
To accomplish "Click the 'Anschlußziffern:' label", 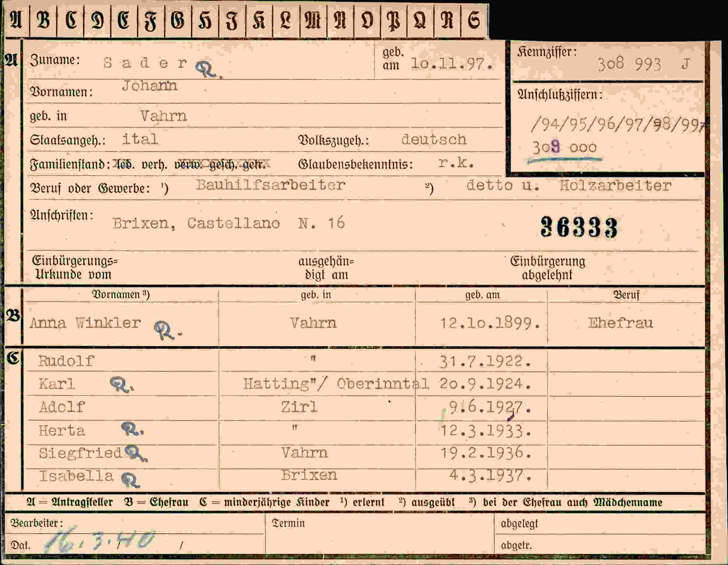I will click(x=560, y=95).
